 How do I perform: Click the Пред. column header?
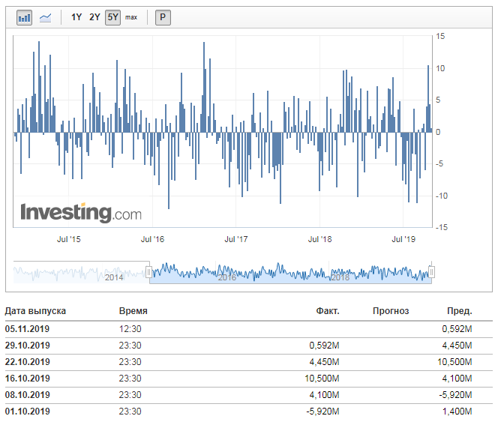[x=460, y=311]
